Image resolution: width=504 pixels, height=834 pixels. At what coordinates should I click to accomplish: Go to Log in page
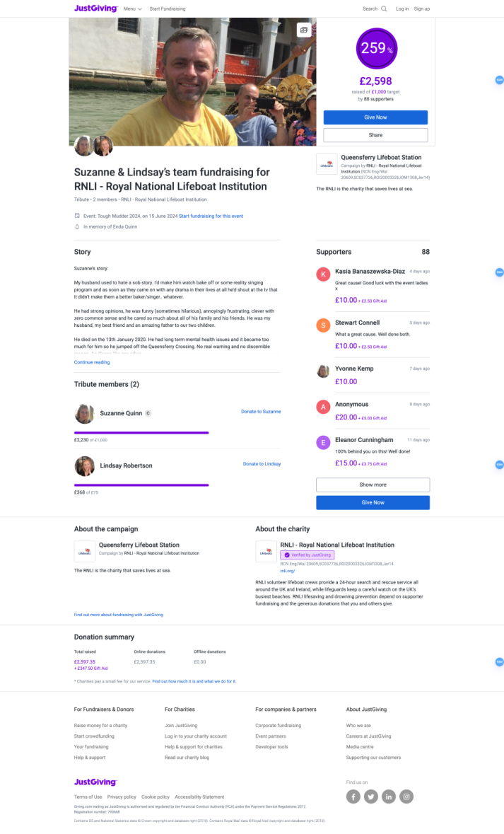[402, 9]
